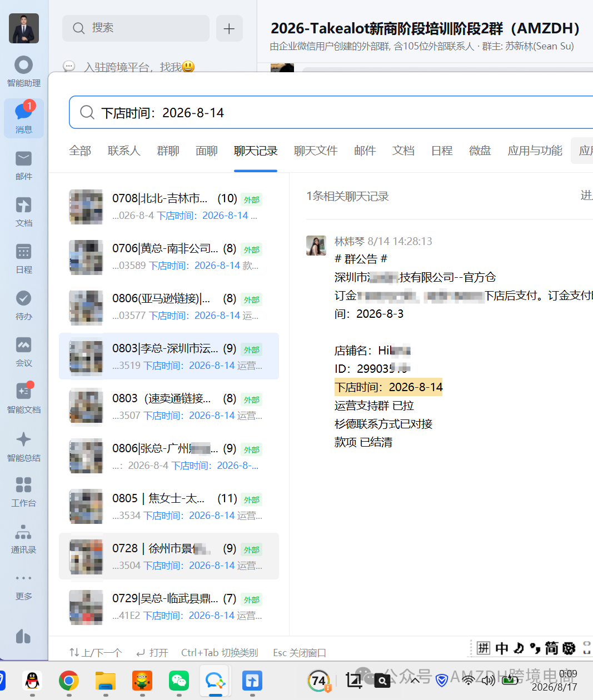Click the active WeCom icon in taskbar
The image size is (593, 700).
216,681
